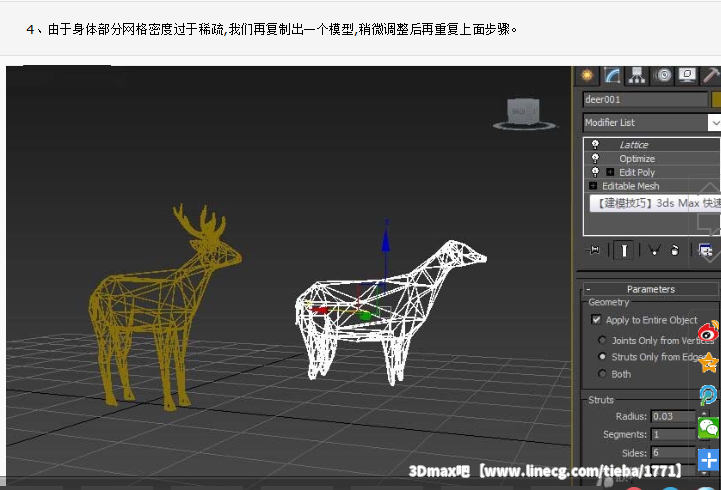The image size is (721, 490).
Task: Click Remove Modifier from Stack icon
Action: 675,250
